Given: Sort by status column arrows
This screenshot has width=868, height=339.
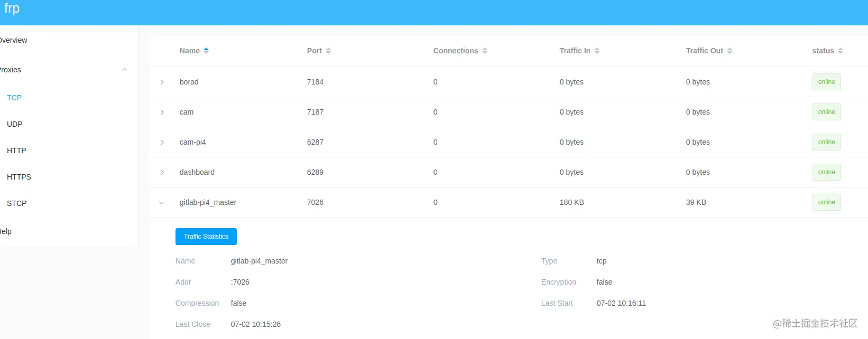Looking at the screenshot, I should pos(841,51).
